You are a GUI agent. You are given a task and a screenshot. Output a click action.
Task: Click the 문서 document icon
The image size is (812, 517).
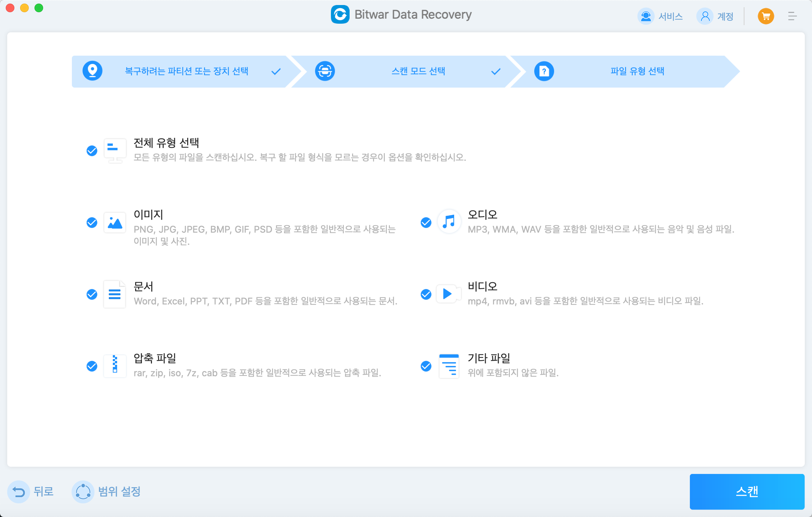pos(115,294)
